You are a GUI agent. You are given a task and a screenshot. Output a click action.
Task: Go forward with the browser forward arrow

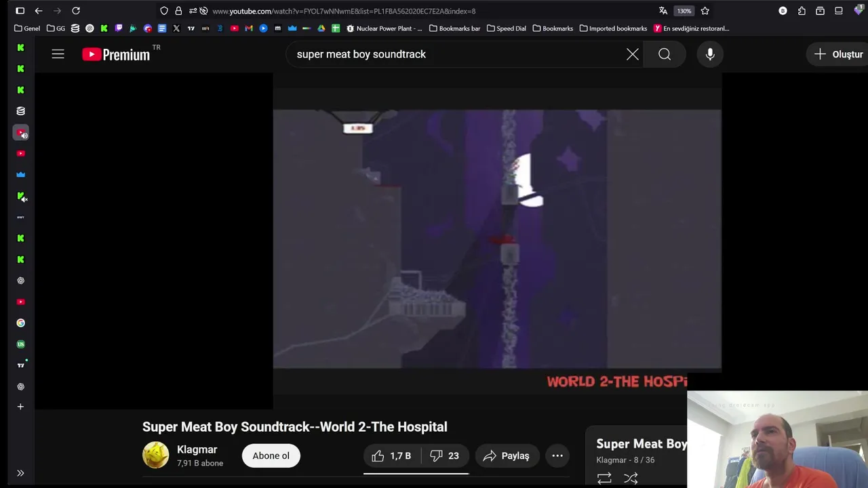(57, 11)
